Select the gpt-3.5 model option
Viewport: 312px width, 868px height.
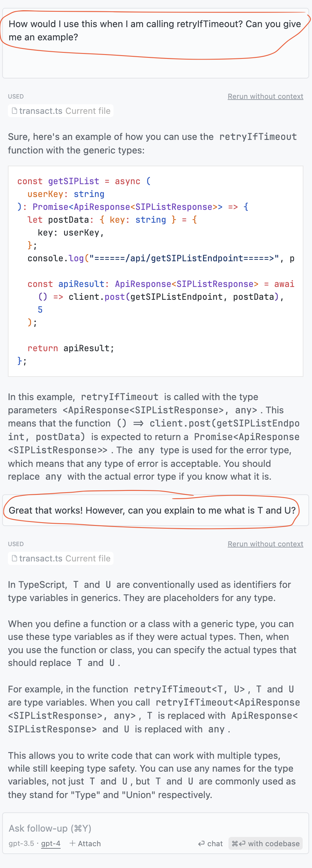(x=21, y=843)
